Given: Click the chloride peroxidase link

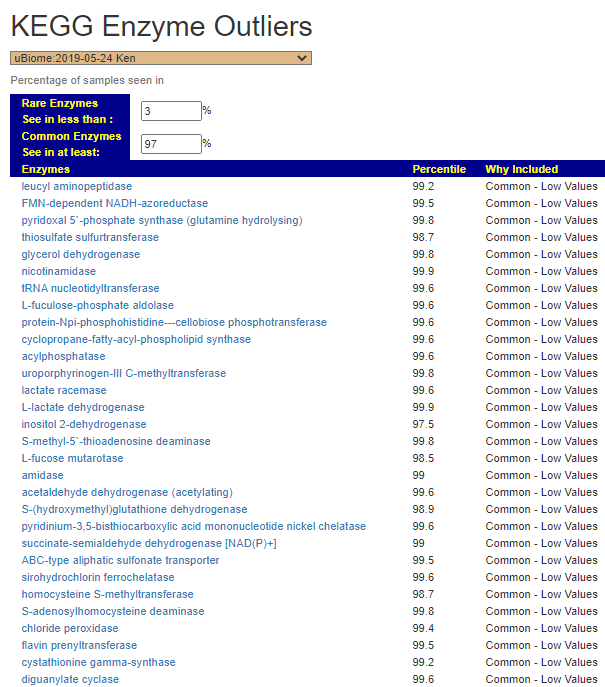Looking at the screenshot, I should [x=70, y=628].
